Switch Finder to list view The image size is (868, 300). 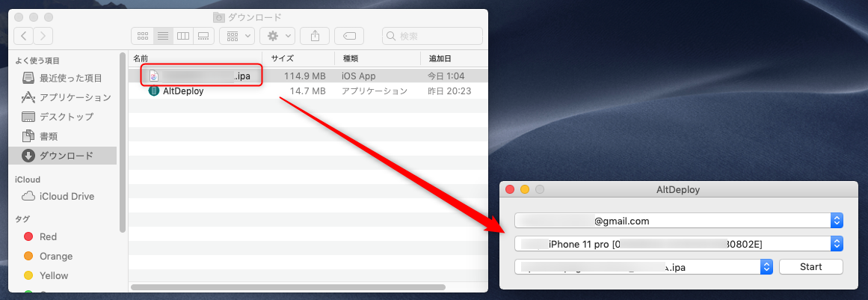(163, 36)
